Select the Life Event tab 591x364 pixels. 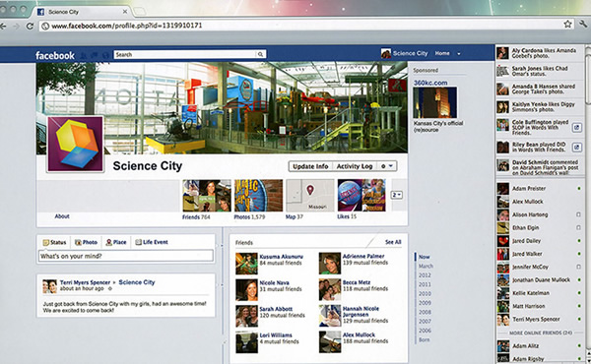[x=152, y=242]
